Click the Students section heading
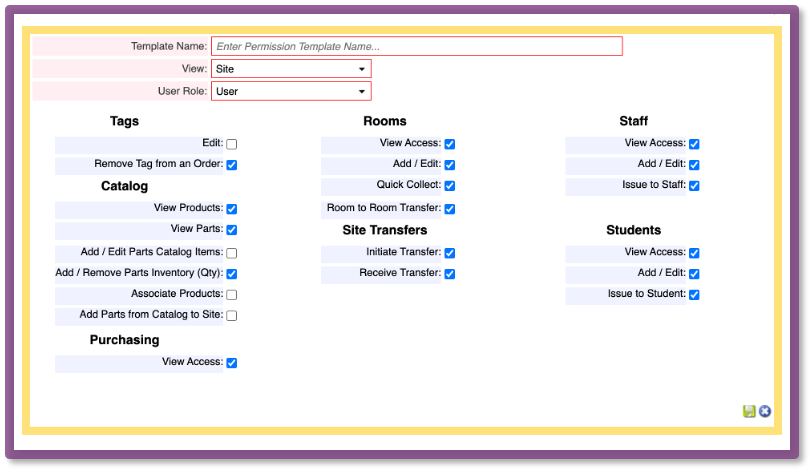 point(634,230)
